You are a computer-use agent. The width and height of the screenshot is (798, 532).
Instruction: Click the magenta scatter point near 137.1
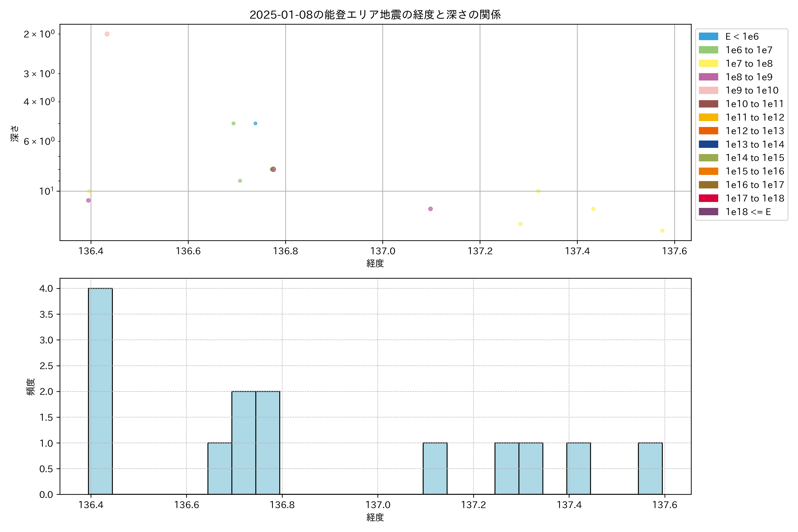point(430,209)
